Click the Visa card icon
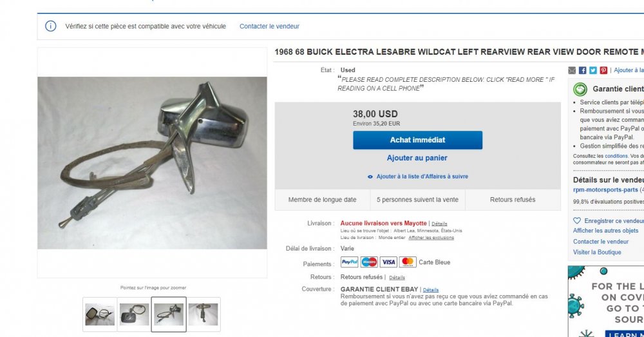Image resolution: width=644 pixels, height=337 pixels. coord(388,262)
